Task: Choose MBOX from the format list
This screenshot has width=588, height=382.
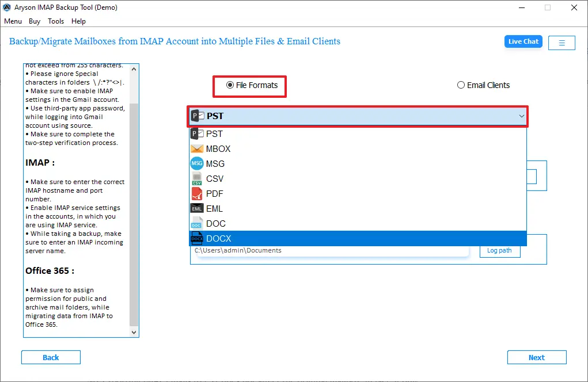Action: click(358, 148)
